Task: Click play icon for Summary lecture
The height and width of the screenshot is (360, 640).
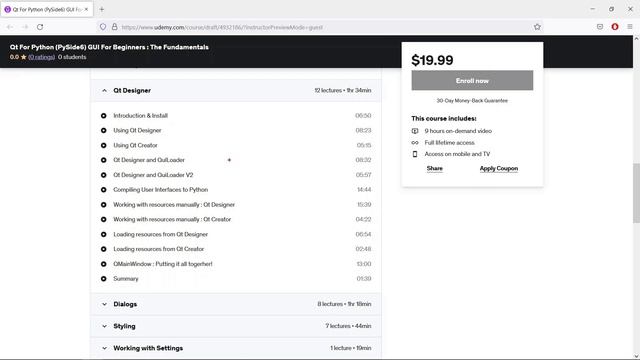Action: 104,279
